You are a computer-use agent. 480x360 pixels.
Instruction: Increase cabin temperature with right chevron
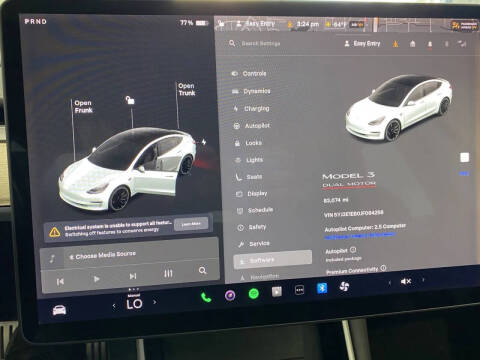[154, 302]
